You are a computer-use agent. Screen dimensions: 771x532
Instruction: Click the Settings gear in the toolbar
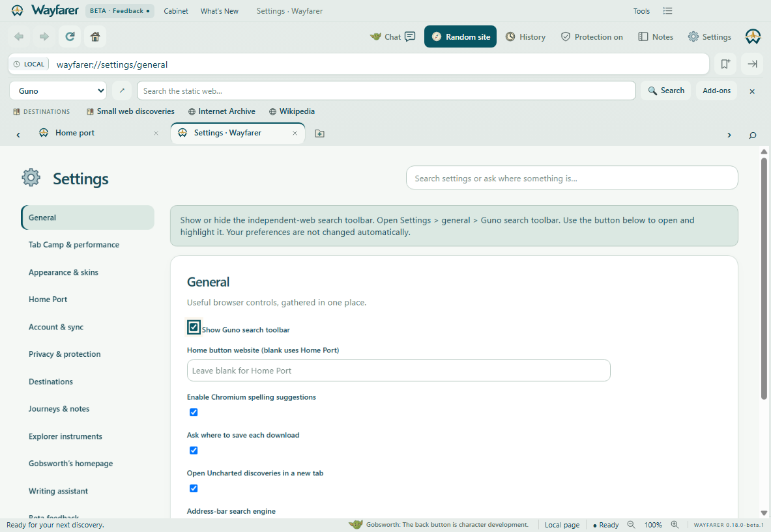pyautogui.click(x=710, y=37)
